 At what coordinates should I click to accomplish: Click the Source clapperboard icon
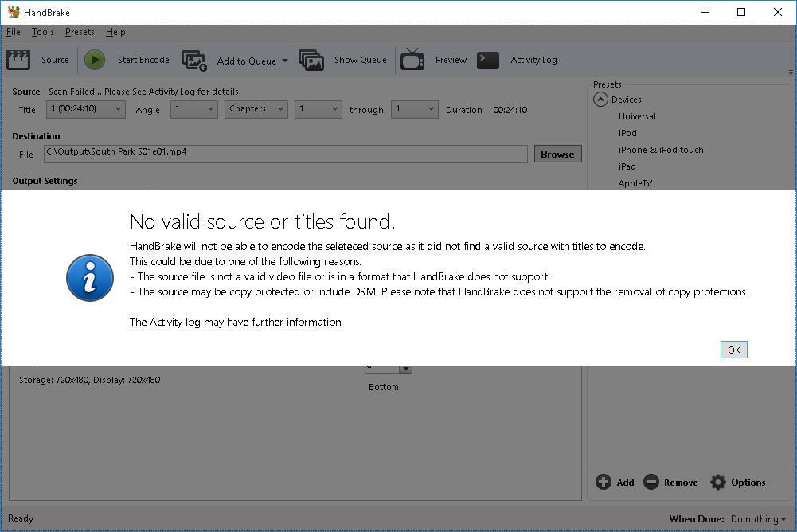(x=18, y=60)
